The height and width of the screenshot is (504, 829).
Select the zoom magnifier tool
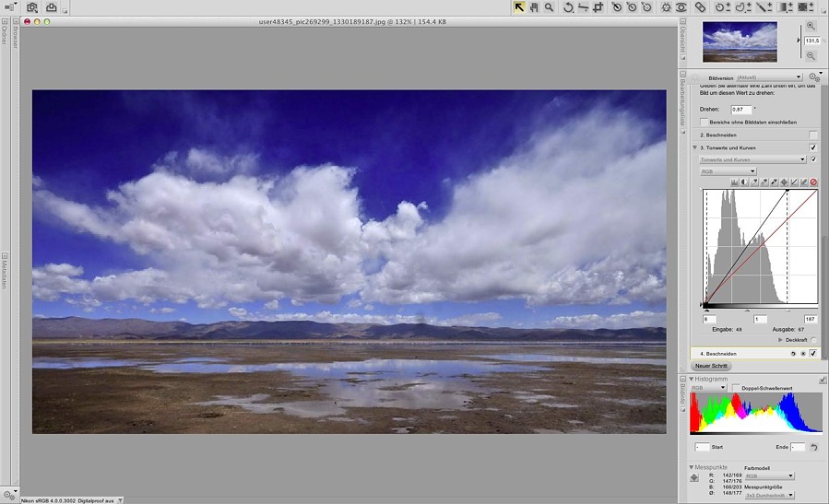[550, 7]
